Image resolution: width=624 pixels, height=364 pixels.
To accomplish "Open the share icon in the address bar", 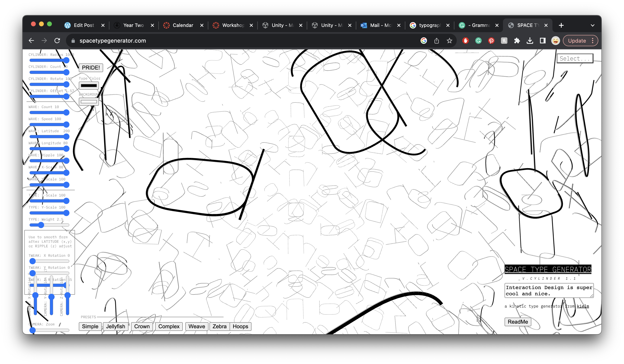I will tap(437, 41).
